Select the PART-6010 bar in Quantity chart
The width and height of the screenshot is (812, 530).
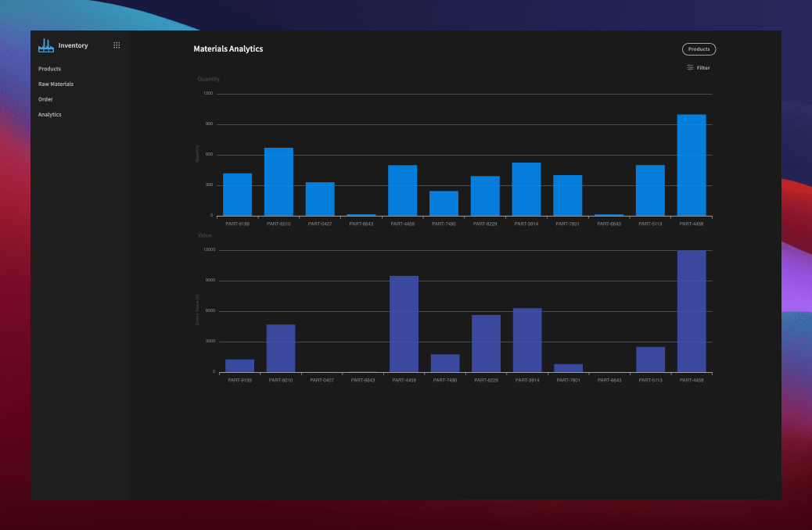[279, 180]
